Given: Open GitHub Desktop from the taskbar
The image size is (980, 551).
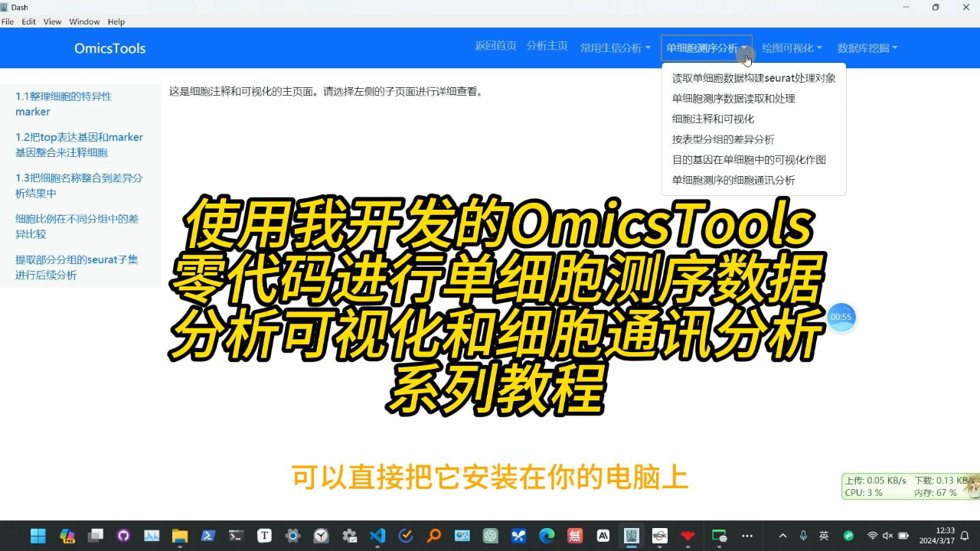Looking at the screenshot, I should pyautogui.click(x=123, y=536).
